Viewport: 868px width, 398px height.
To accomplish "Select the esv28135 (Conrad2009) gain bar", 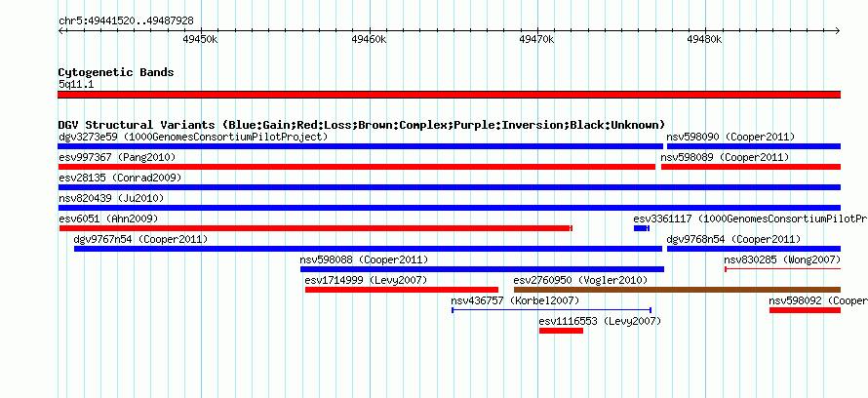I will 450,187.
